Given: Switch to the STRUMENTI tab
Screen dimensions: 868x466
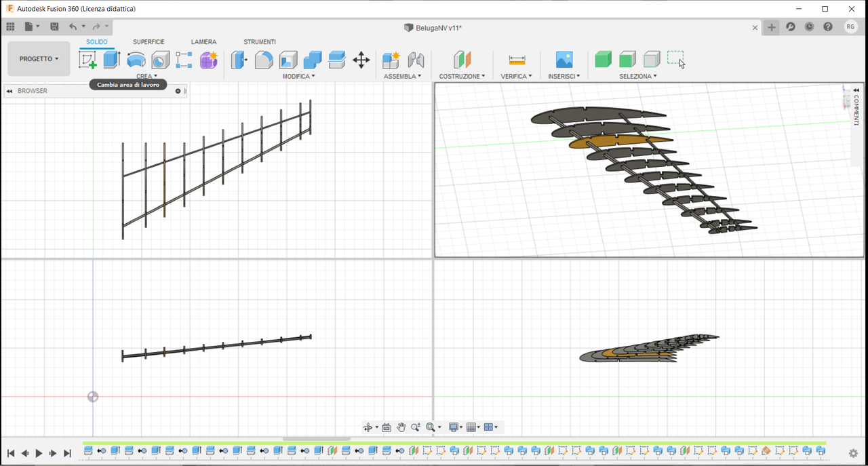Looking at the screenshot, I should (260, 42).
